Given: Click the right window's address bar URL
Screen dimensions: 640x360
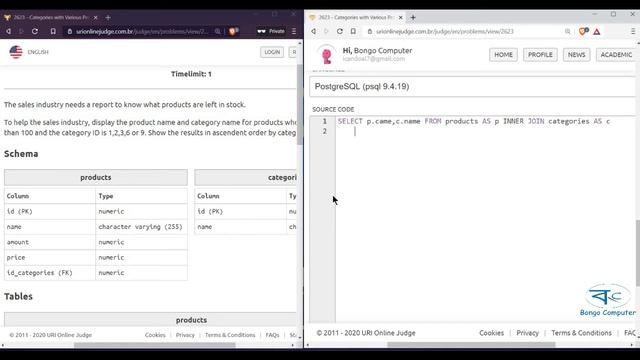Looking at the screenshot, I should (445, 31).
